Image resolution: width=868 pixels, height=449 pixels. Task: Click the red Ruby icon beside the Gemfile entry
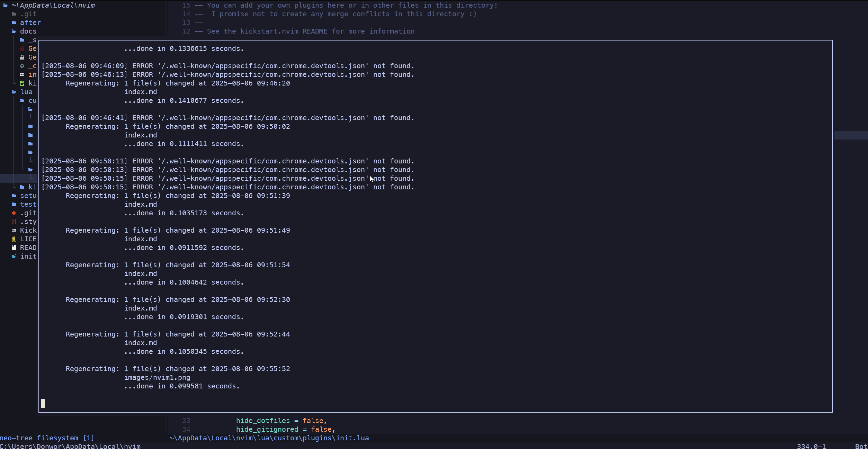(22, 48)
